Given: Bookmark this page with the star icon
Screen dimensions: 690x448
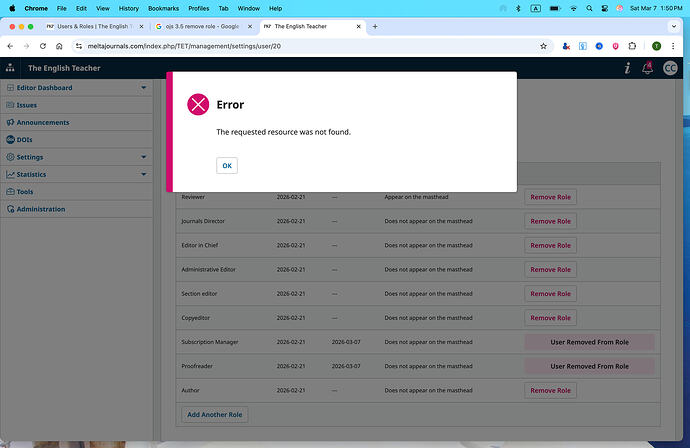Looking at the screenshot, I should (x=543, y=46).
